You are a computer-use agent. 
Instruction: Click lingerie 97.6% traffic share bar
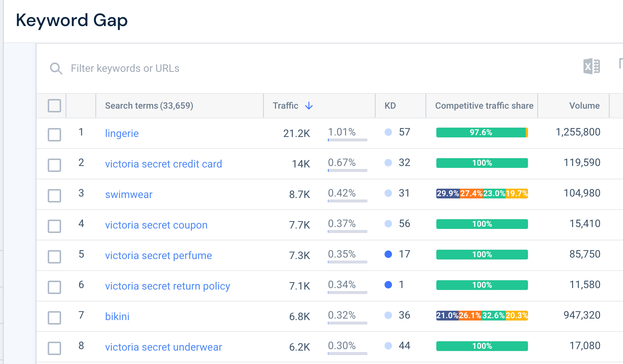point(481,132)
